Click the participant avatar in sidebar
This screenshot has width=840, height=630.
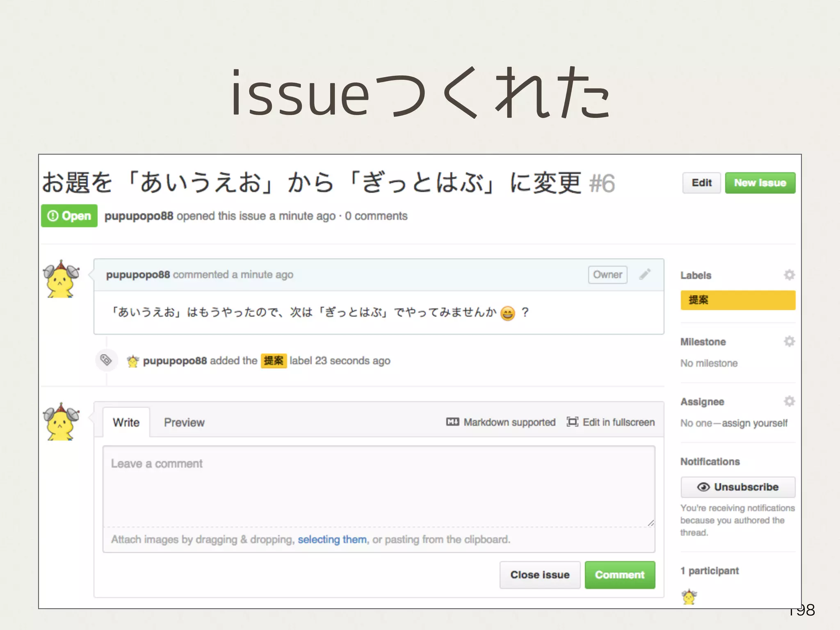point(689,597)
